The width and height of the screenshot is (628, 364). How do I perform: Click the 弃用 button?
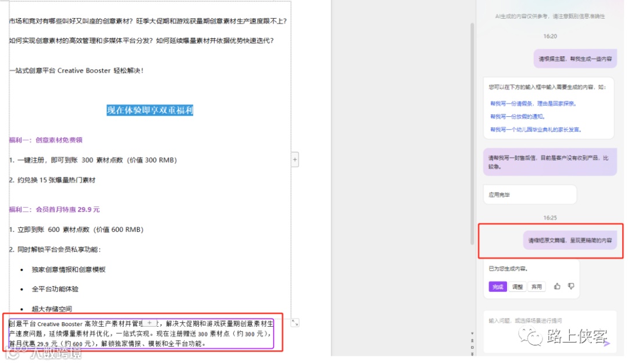[x=536, y=287]
